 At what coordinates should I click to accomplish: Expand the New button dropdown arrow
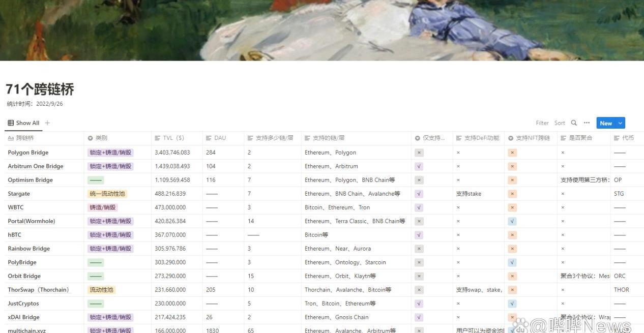[620, 123]
